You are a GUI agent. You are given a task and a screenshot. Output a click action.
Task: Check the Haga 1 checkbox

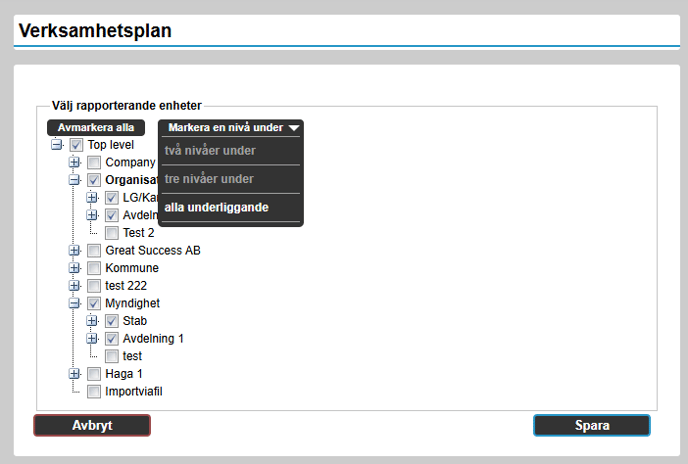93,374
